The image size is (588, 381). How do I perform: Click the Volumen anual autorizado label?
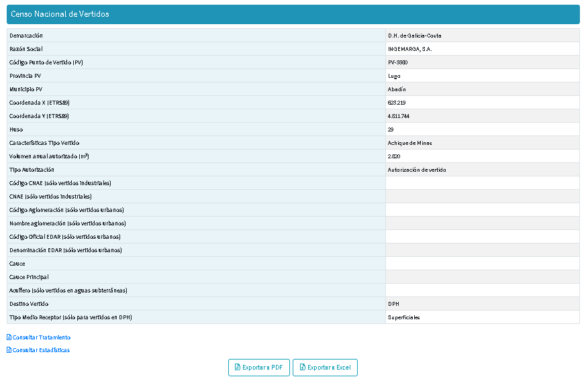(x=50, y=156)
